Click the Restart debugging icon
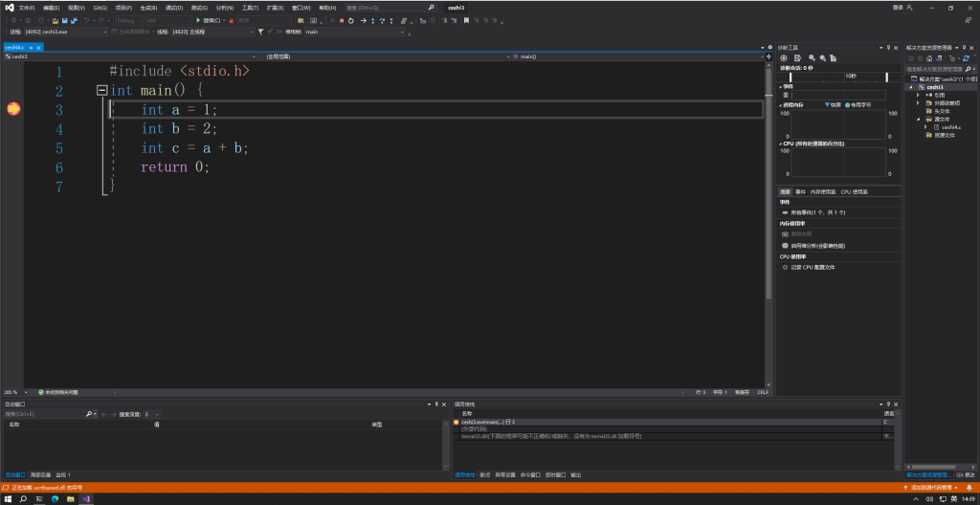This screenshot has height=505, width=980. (x=352, y=20)
